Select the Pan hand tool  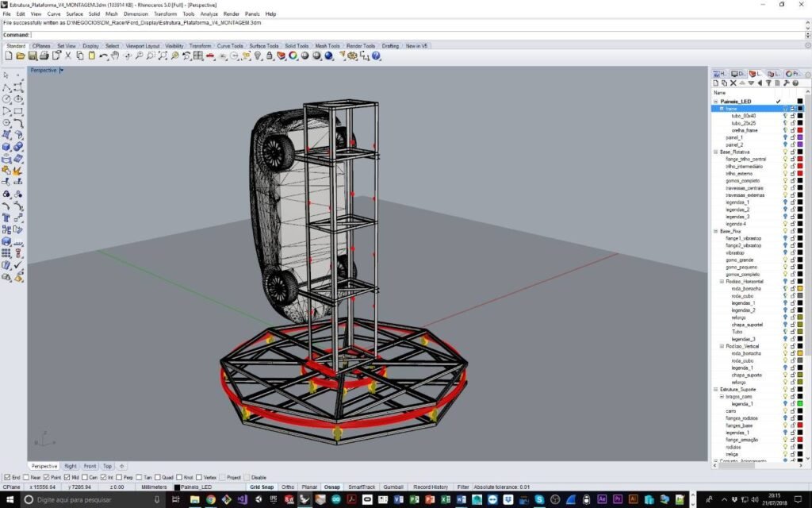[x=115, y=56]
